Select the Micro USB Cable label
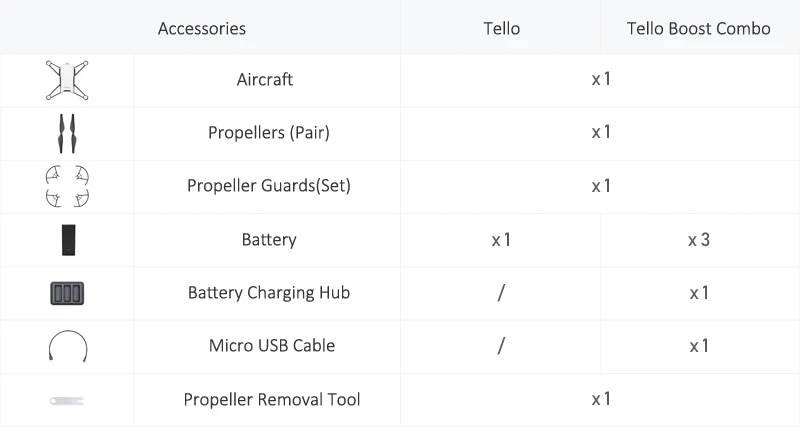800x427 pixels. tap(272, 346)
